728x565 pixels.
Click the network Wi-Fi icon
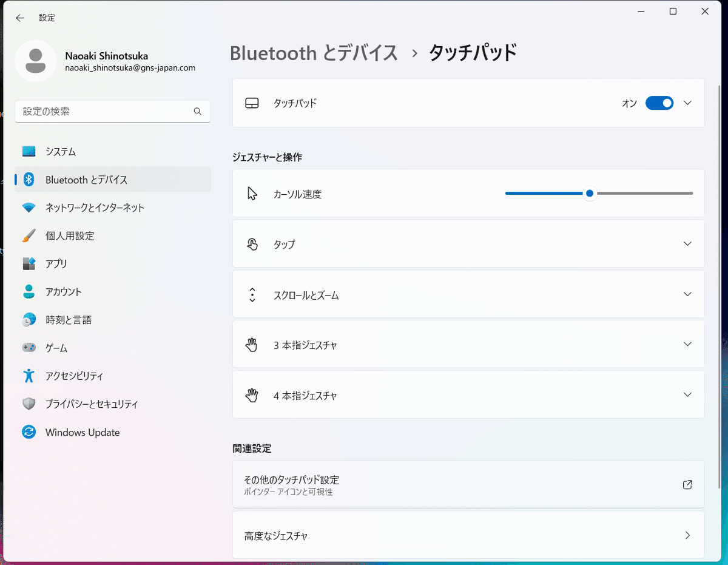29,208
